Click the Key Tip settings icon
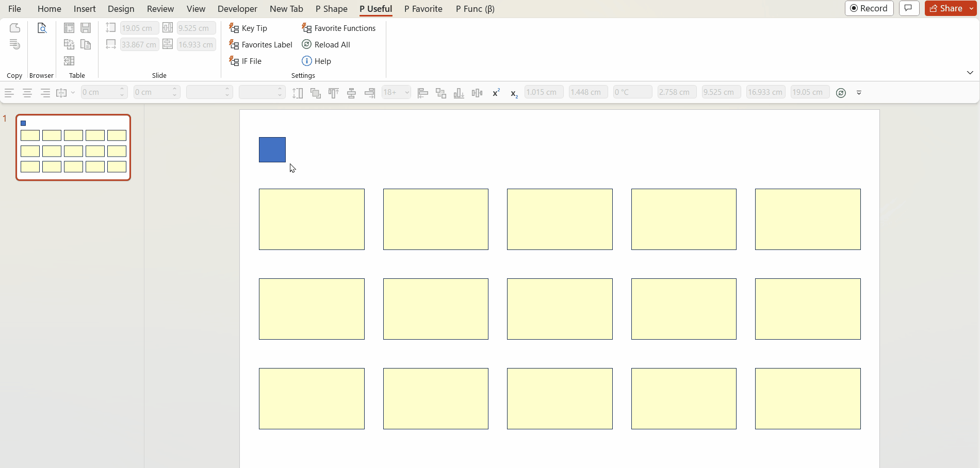Image resolution: width=980 pixels, height=468 pixels. click(x=234, y=28)
